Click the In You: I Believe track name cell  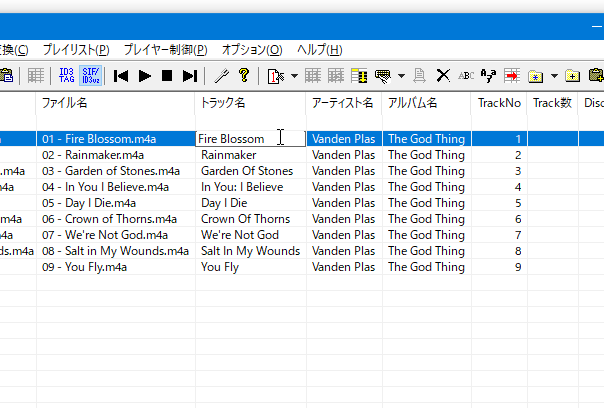click(x=251, y=187)
